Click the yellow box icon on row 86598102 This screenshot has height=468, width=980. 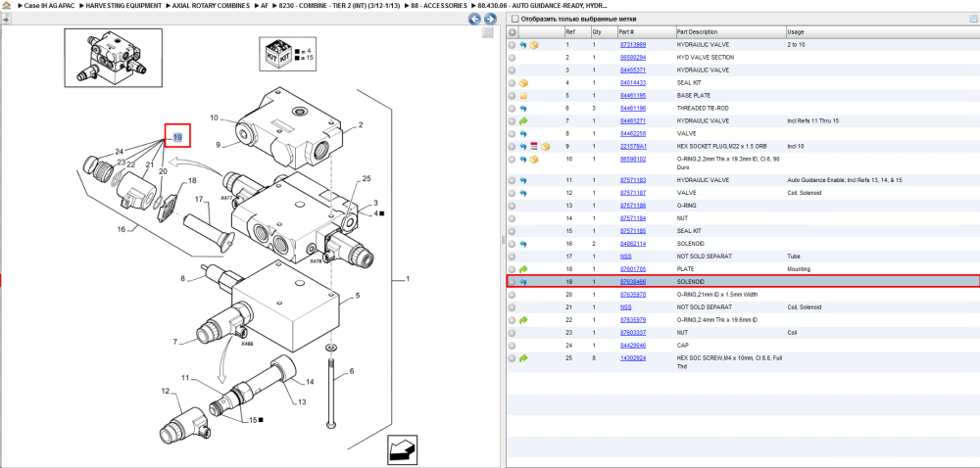(534, 160)
